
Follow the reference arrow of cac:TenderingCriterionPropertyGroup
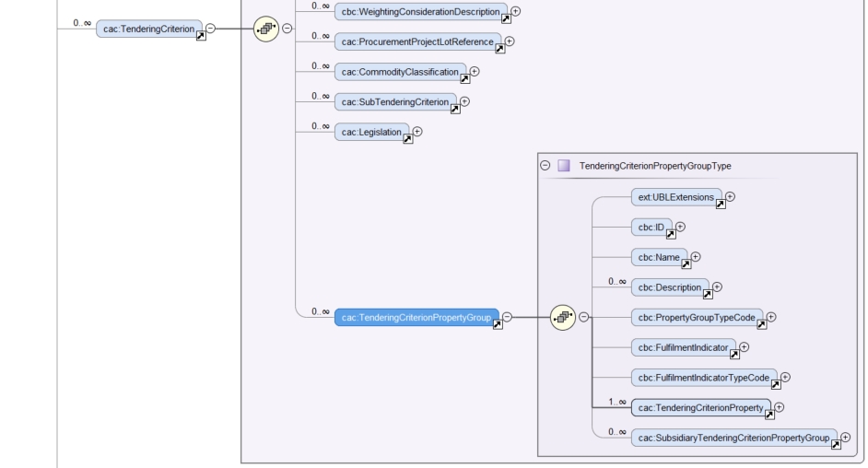click(x=498, y=324)
